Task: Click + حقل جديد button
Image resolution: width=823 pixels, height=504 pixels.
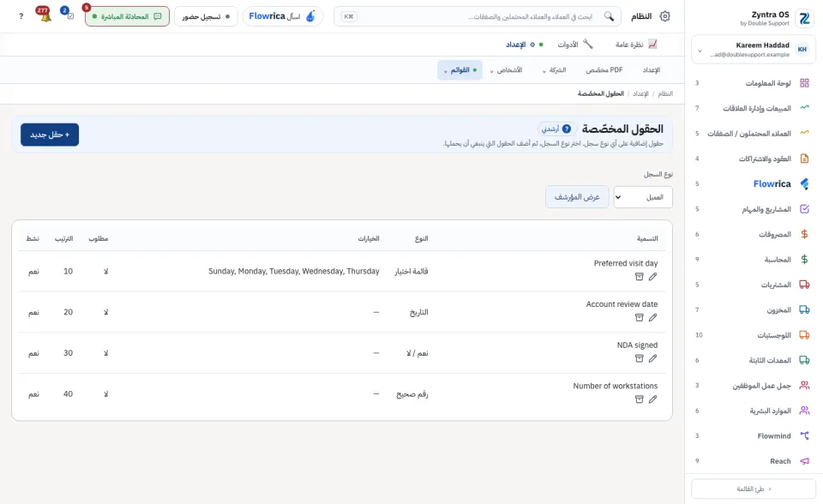Action: (50, 135)
